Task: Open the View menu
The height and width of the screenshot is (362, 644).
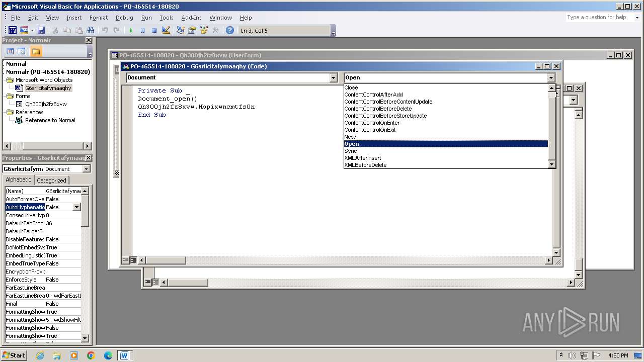Action: (x=52, y=18)
